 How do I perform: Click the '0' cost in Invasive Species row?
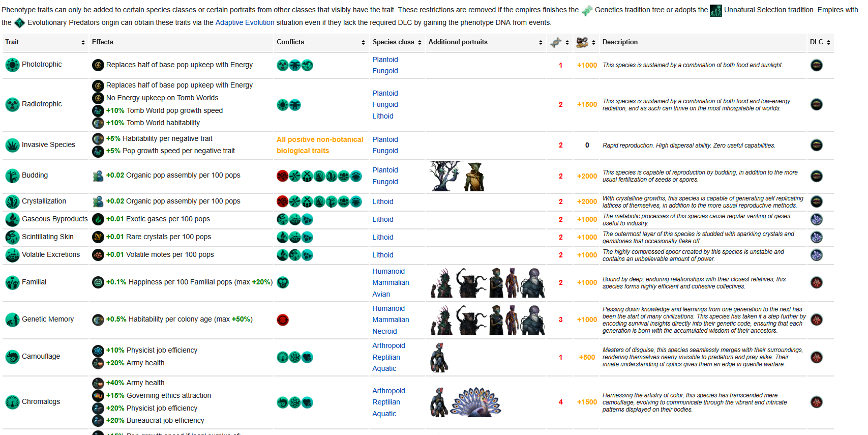point(587,145)
